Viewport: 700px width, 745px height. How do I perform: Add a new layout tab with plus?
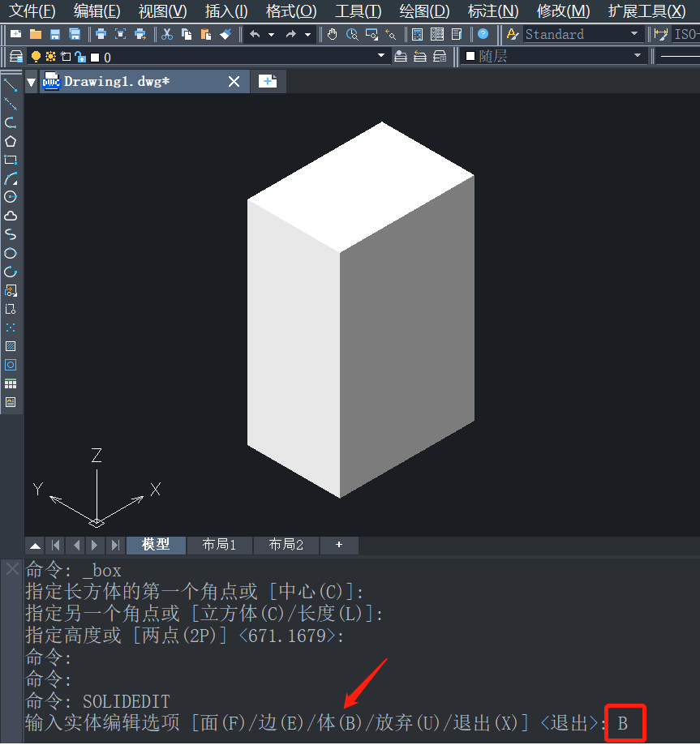(339, 545)
